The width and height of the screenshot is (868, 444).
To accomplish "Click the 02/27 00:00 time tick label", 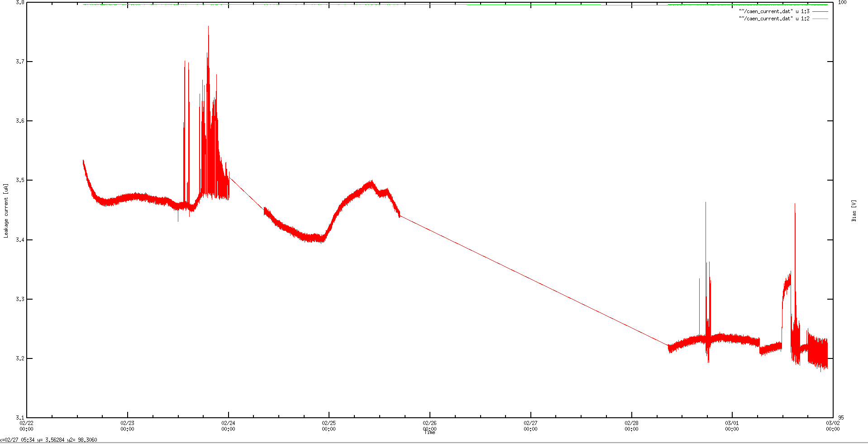I will point(530,426).
